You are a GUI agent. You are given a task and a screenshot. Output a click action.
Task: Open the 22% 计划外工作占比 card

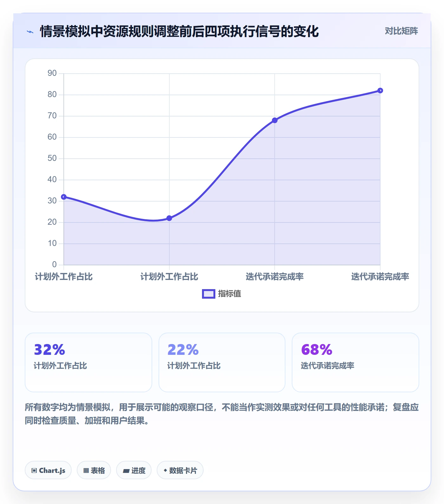[222, 362]
